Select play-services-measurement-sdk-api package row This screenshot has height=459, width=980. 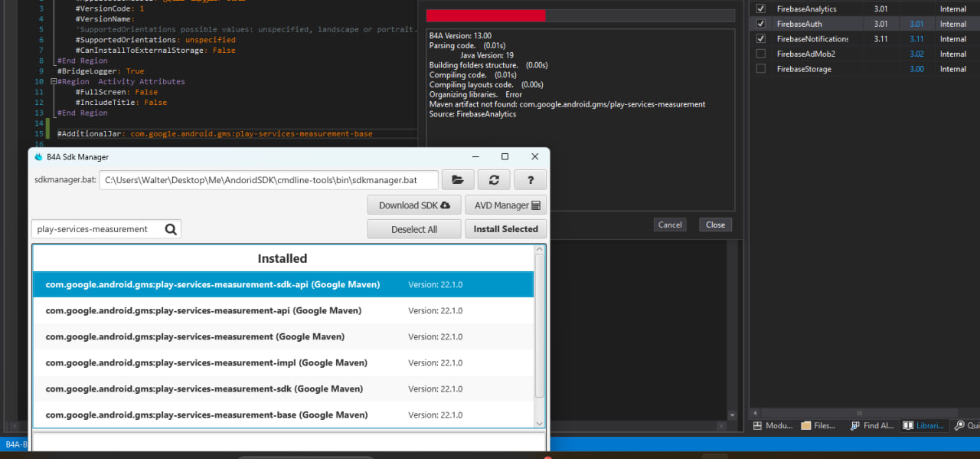coord(283,284)
